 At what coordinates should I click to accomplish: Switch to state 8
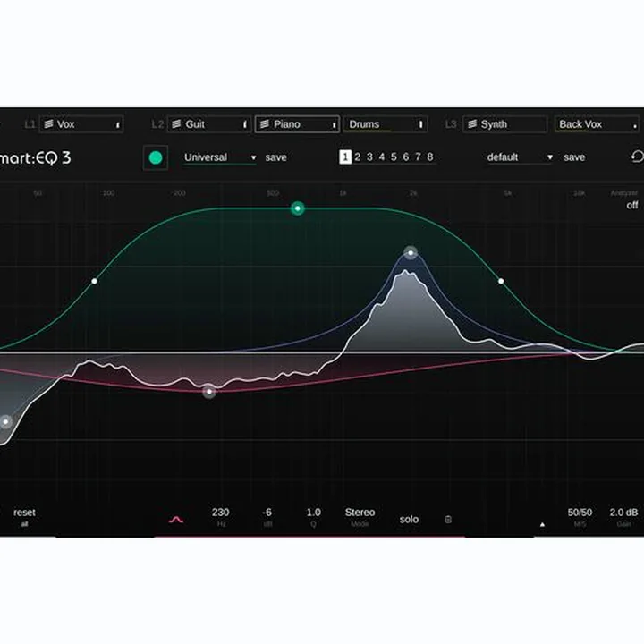[x=430, y=157]
